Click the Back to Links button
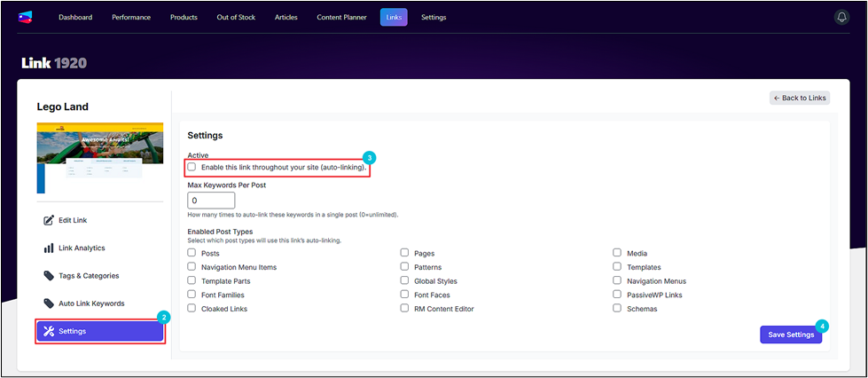 (x=799, y=98)
